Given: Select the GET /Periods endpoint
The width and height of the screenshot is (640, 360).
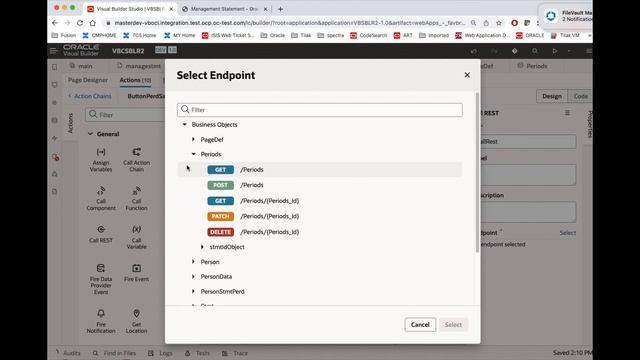Looking at the screenshot, I should pyautogui.click(x=320, y=169).
